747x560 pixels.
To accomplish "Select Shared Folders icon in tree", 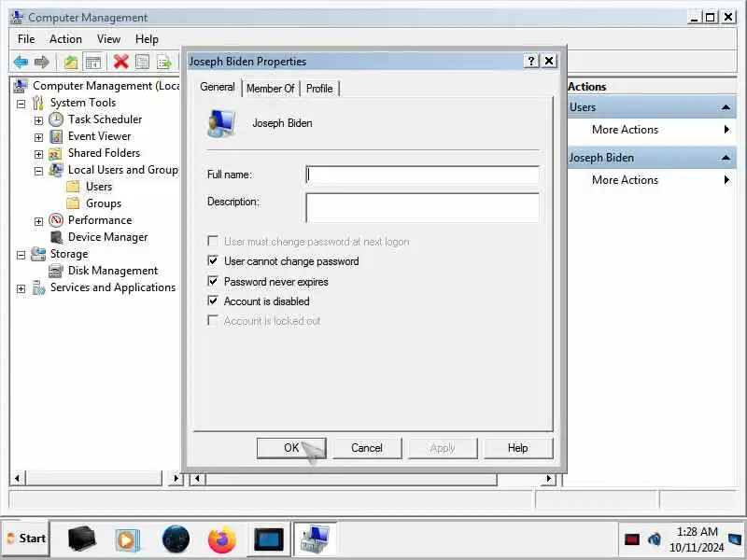I will pyautogui.click(x=56, y=153).
